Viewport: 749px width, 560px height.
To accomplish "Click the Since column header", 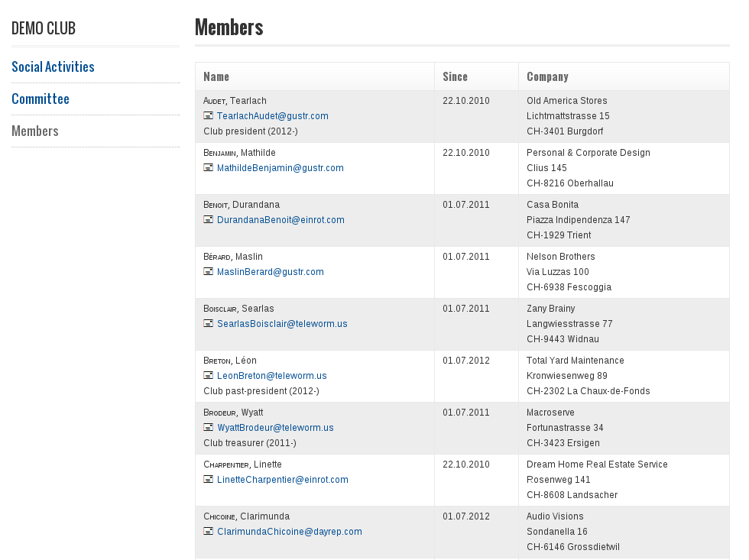I will [456, 76].
